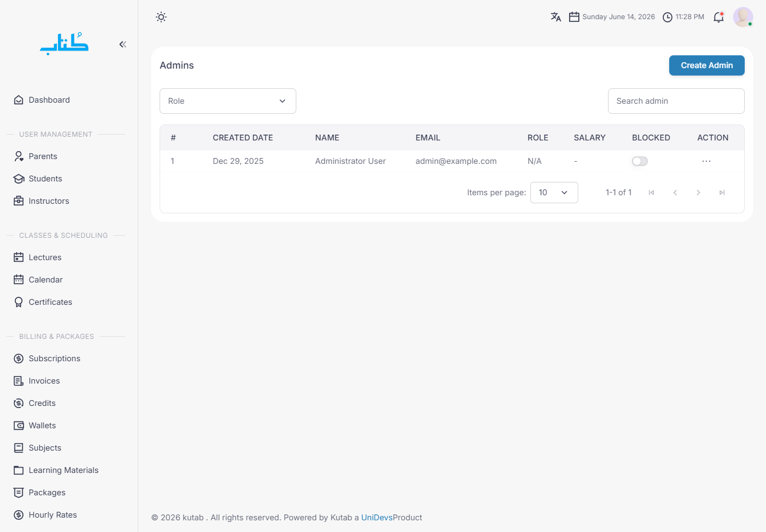766x532 pixels.
Task: Click the Create Admin button
Action: click(707, 65)
